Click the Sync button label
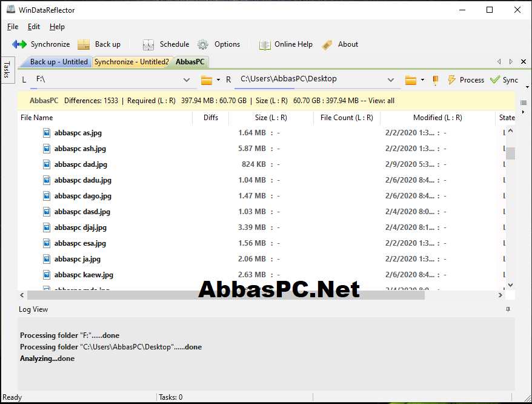This screenshot has width=532, height=404. (x=510, y=80)
